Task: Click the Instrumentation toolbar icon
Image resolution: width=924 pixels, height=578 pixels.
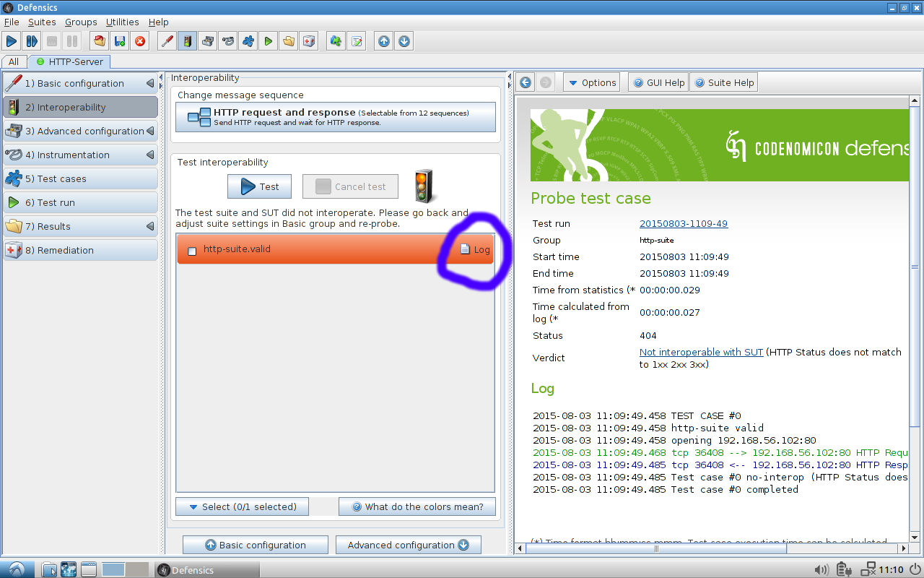Action: pyautogui.click(x=228, y=41)
